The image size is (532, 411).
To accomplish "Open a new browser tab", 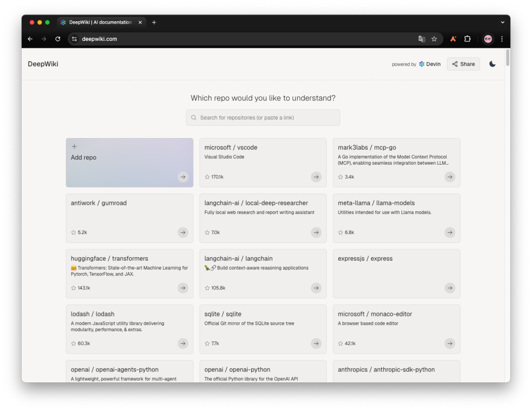I will (x=154, y=22).
